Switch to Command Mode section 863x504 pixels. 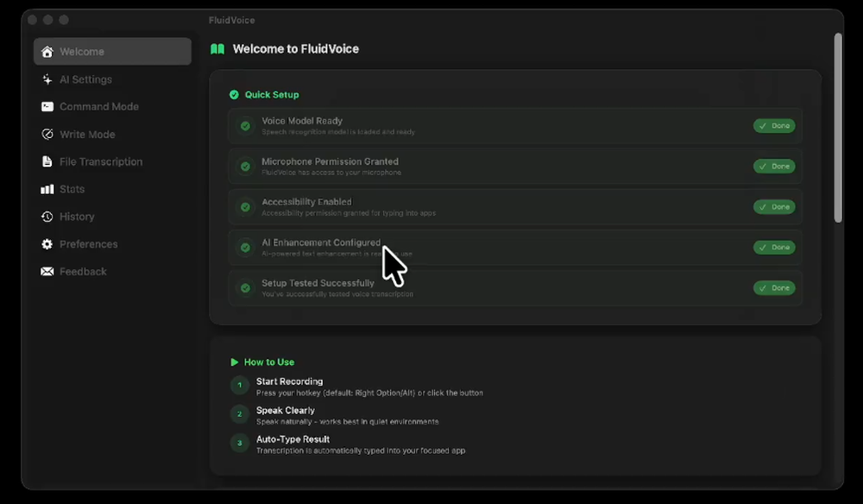[99, 107]
